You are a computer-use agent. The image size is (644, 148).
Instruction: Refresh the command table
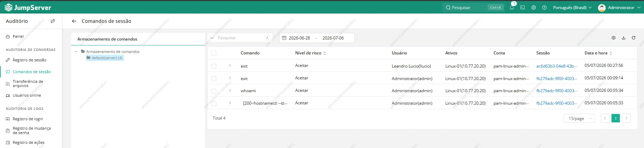point(634,38)
